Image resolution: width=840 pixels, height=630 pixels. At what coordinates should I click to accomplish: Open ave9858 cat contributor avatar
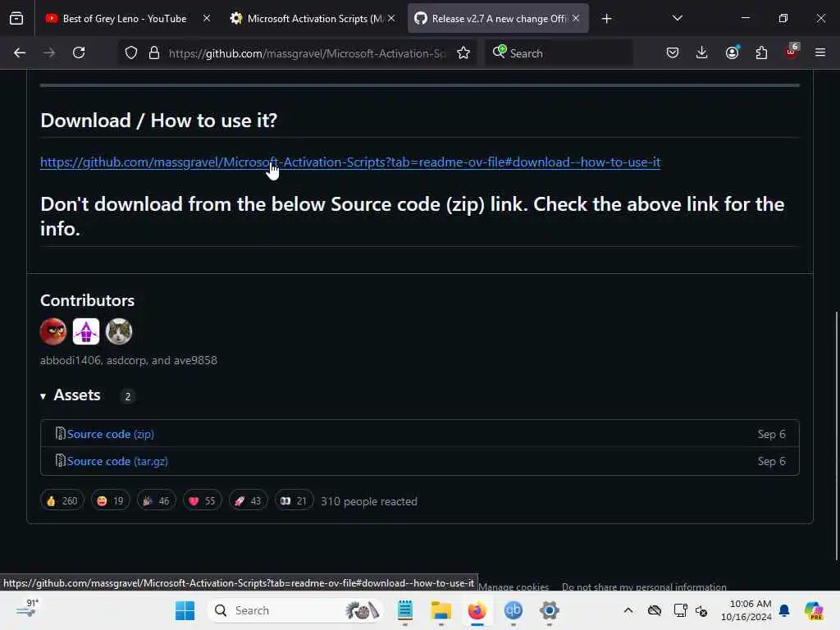[119, 331]
